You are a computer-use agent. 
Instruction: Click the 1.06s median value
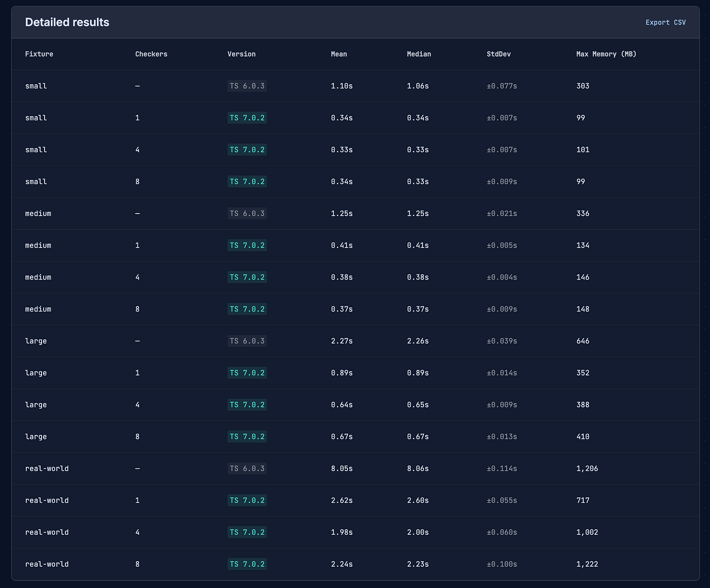418,86
